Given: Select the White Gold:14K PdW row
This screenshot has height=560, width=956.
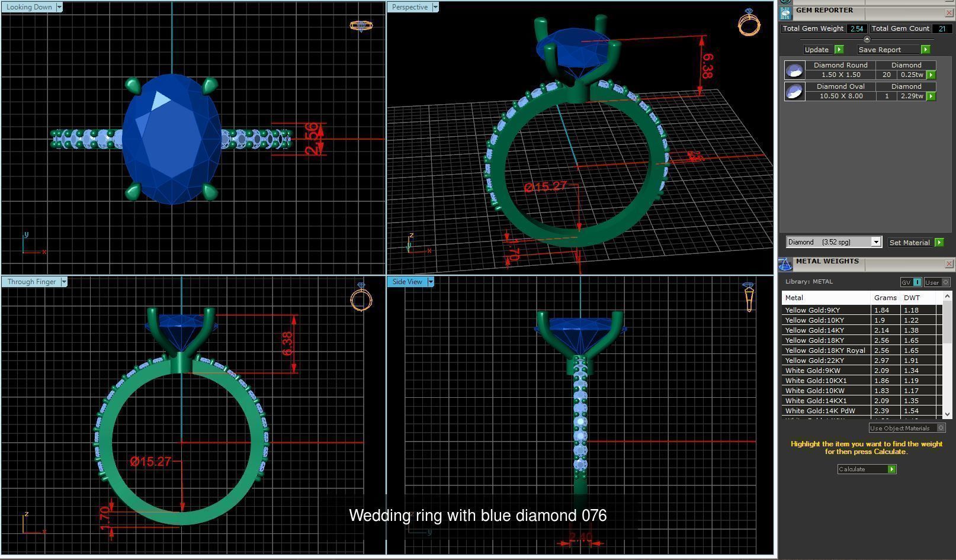Looking at the screenshot, I should (862, 411).
